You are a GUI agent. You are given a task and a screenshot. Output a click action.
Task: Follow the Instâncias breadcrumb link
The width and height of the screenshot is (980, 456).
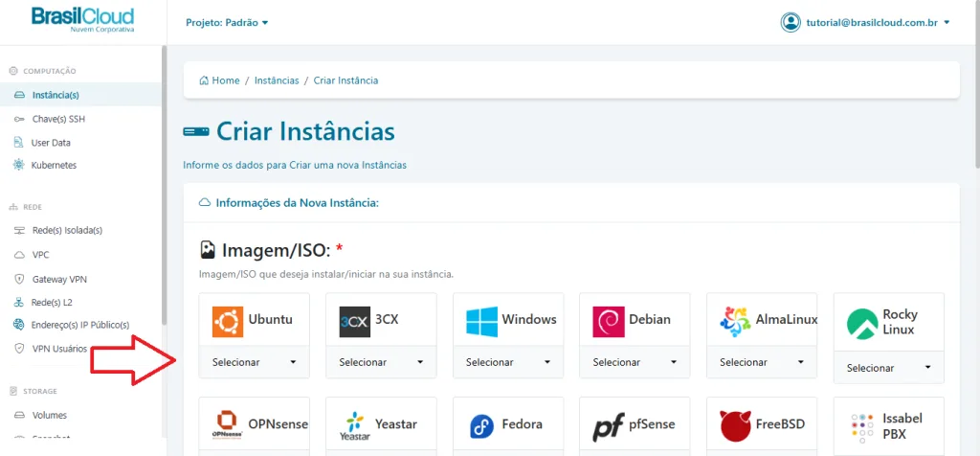277,80
